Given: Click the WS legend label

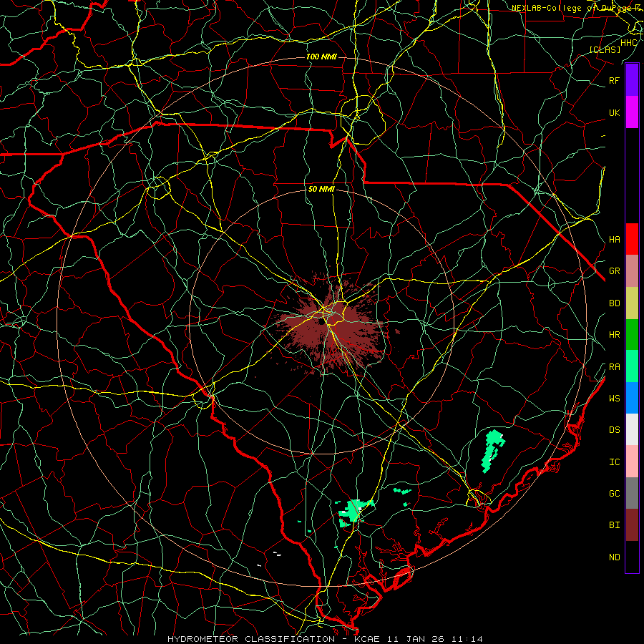Looking at the screenshot, I should (614, 398).
